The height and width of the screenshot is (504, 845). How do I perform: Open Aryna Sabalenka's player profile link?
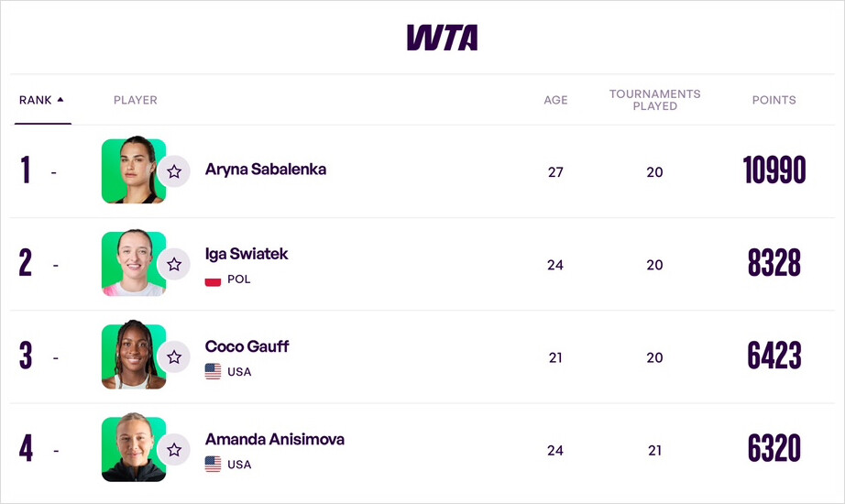(x=265, y=170)
